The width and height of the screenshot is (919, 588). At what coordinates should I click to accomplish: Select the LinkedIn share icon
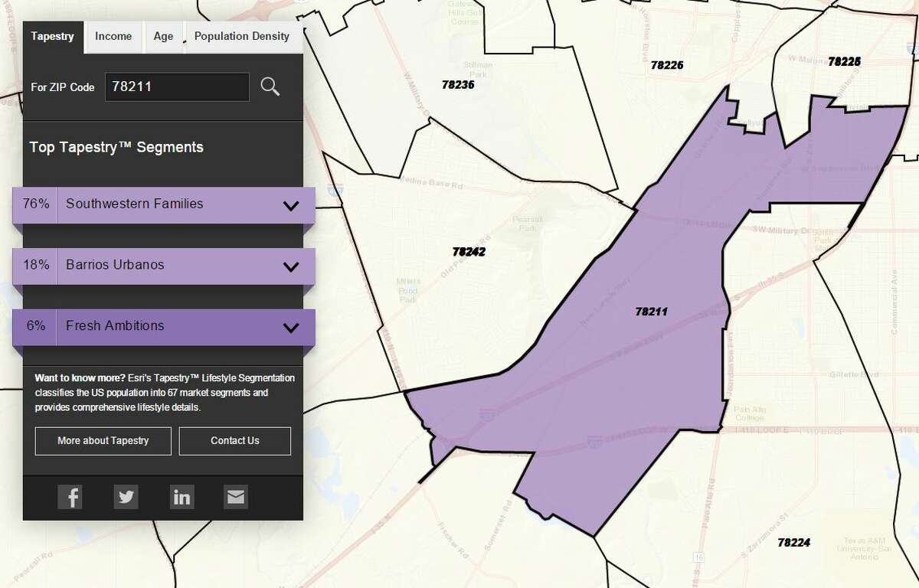[182, 496]
